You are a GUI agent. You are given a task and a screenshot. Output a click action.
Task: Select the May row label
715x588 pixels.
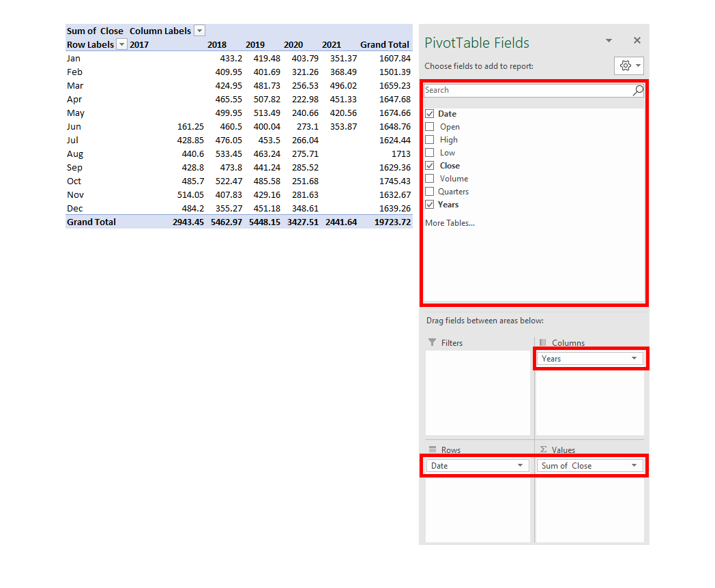[x=75, y=113]
